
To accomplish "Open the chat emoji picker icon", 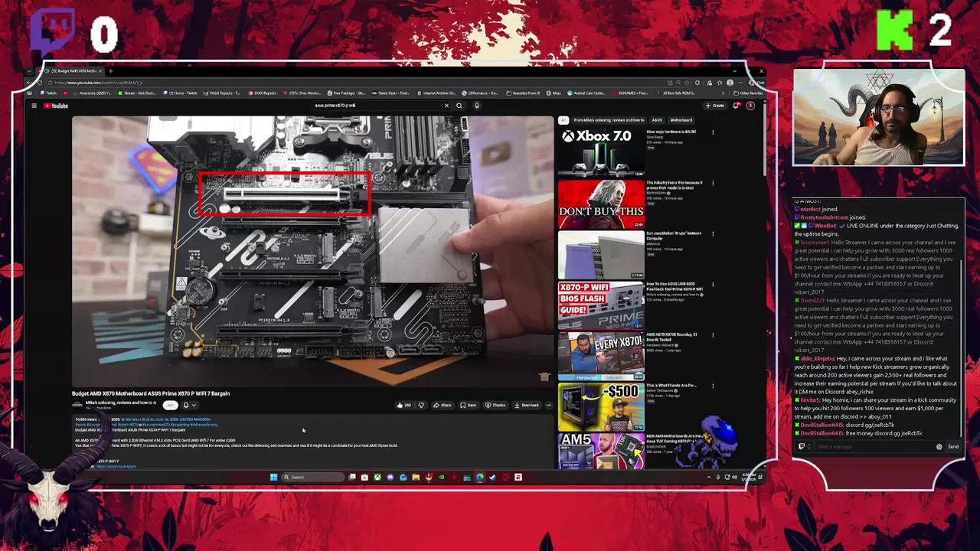I will [x=939, y=446].
